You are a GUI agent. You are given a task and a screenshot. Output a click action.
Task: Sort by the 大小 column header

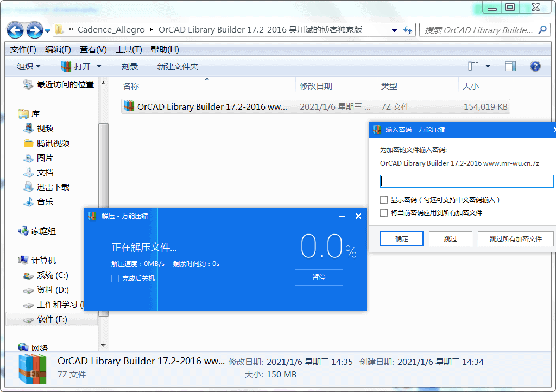click(x=471, y=86)
